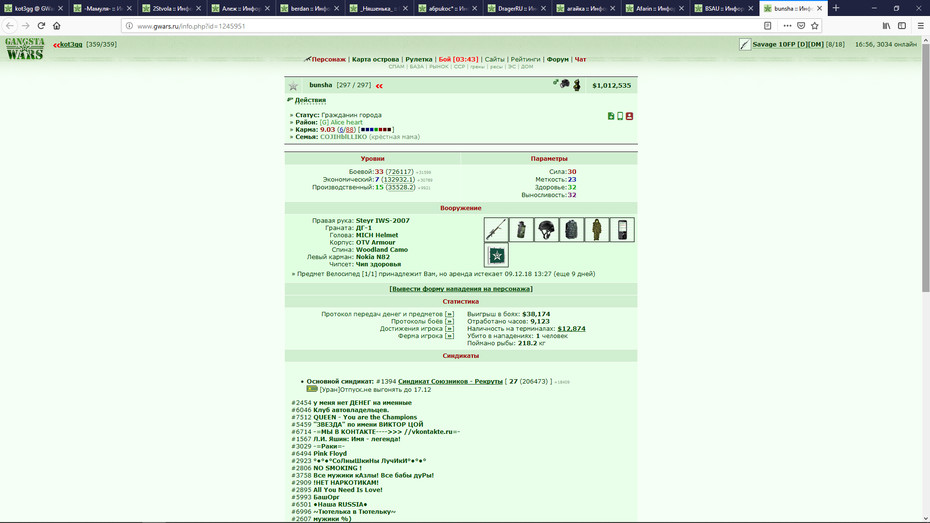The image size is (930, 523).
Task: Click the green phone icon by status
Action: [x=620, y=116]
